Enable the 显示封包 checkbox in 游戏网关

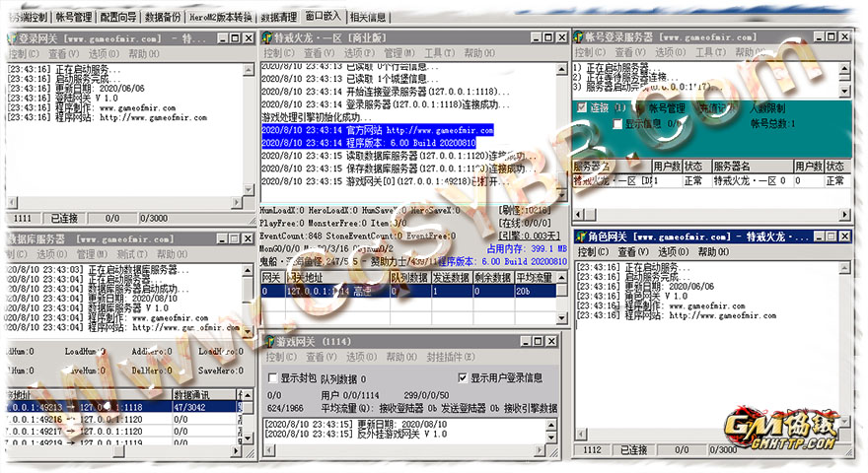(x=272, y=377)
